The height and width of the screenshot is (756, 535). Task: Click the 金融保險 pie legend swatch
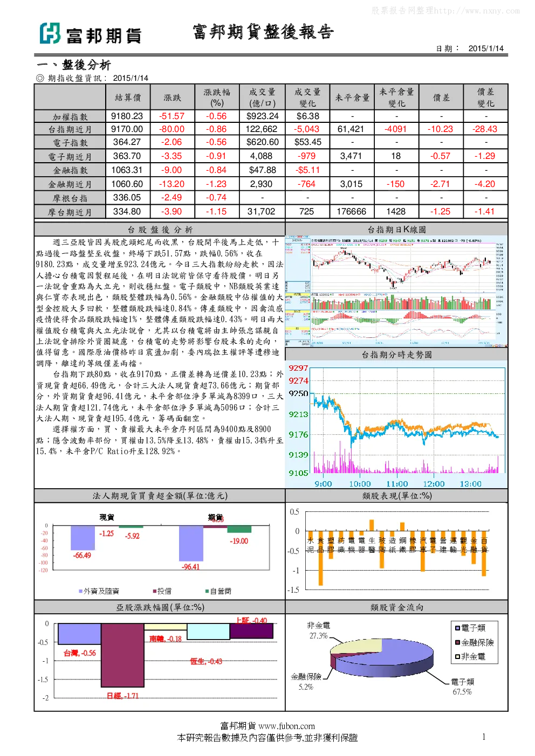point(457,642)
